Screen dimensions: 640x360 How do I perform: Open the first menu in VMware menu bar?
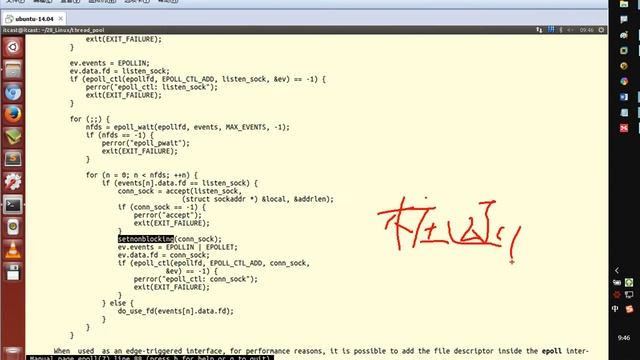click(x=15, y=1)
